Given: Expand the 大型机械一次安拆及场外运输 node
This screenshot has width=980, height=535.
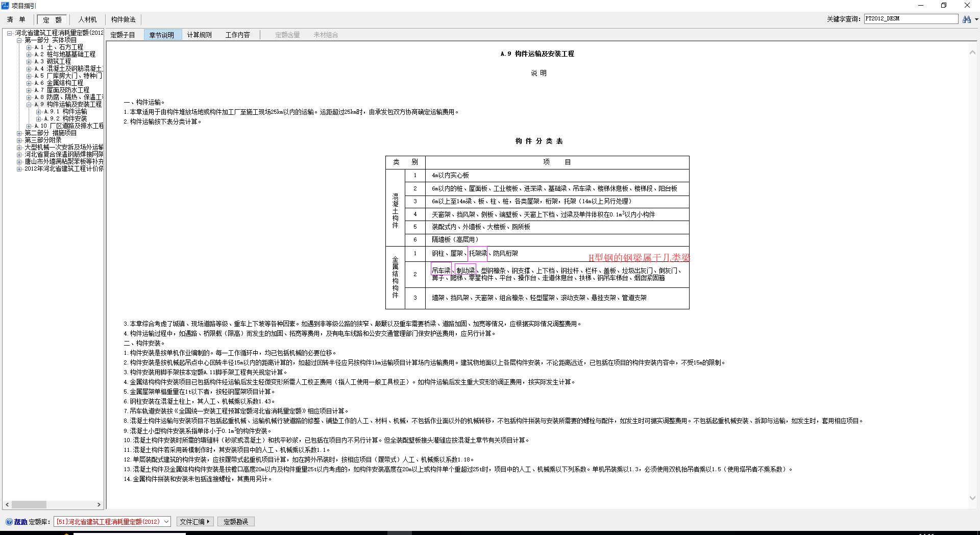Looking at the screenshot, I should click(x=19, y=148).
